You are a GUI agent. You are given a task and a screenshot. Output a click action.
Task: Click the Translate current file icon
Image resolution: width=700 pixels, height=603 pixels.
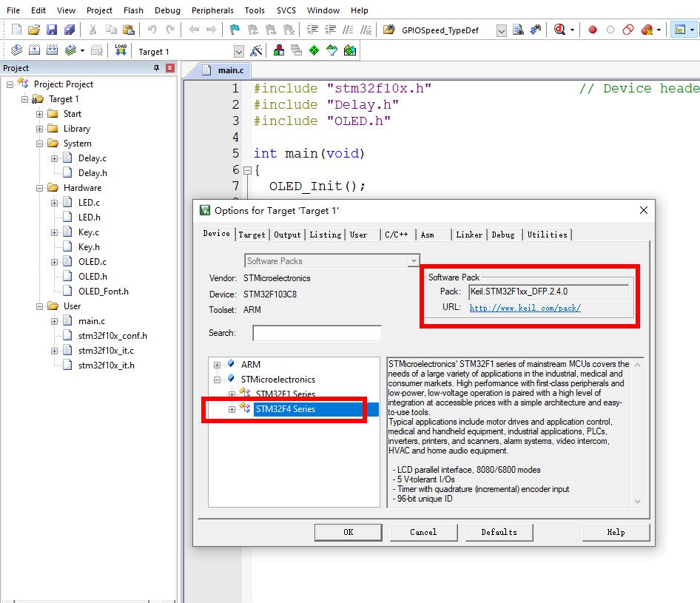point(16,50)
